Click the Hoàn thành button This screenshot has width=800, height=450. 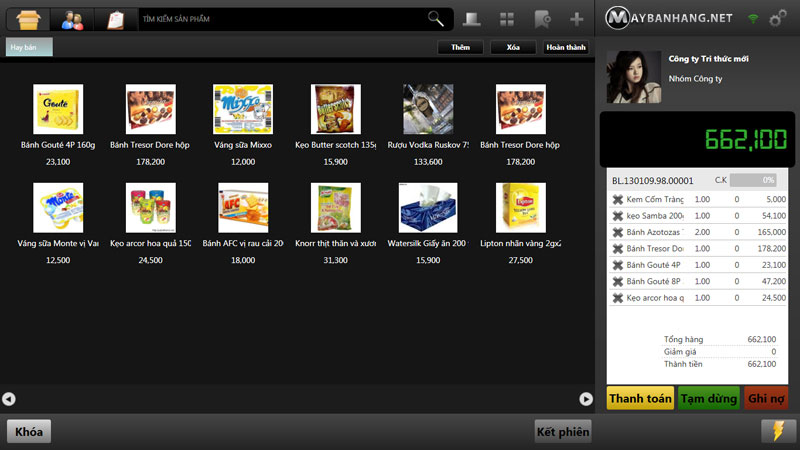tap(566, 47)
